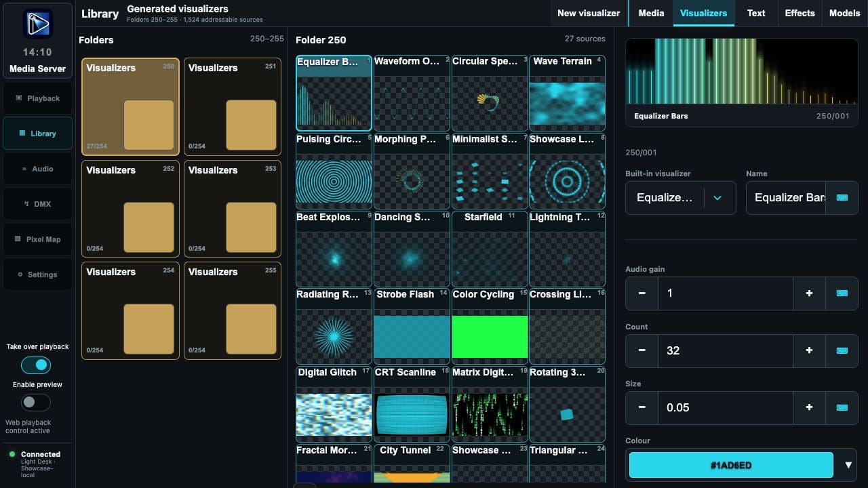Select the Equalizer Bars visualizer tile
The image size is (868, 488).
[x=334, y=93]
